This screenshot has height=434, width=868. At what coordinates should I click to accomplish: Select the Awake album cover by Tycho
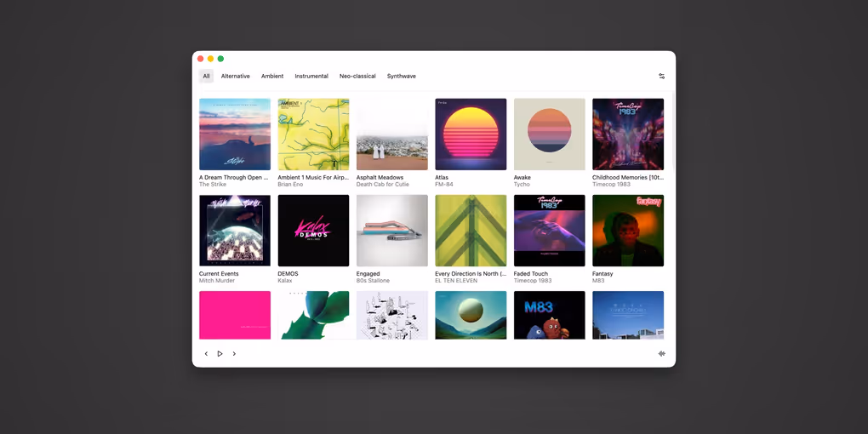[549, 134]
